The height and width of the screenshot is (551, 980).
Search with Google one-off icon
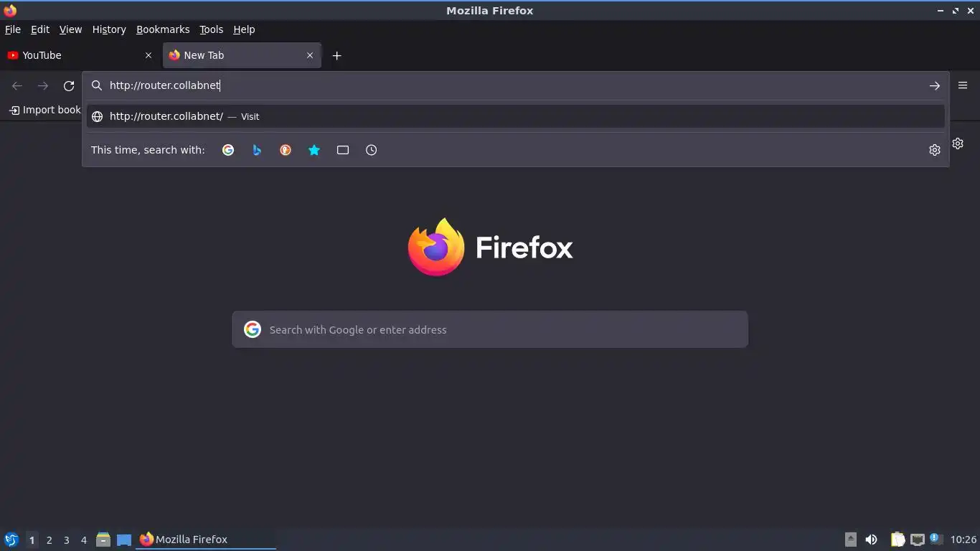pos(228,150)
